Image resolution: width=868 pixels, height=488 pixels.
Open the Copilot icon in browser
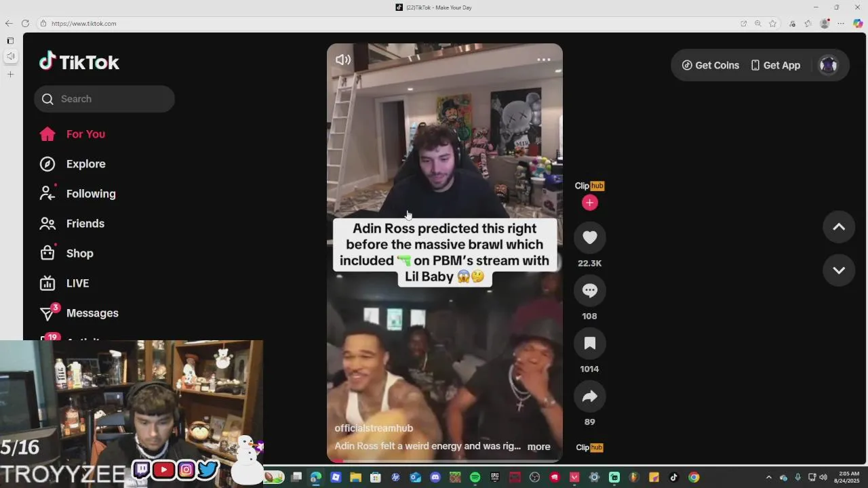click(858, 24)
